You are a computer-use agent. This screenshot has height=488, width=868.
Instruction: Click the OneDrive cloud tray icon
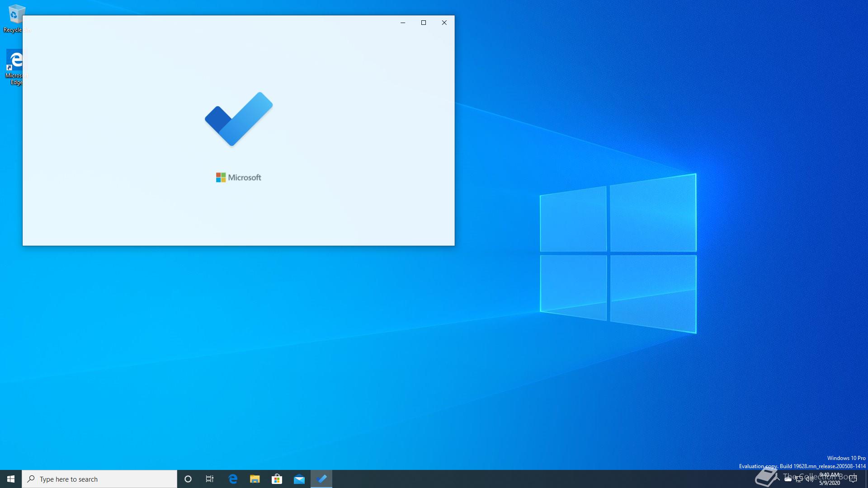[x=788, y=479]
